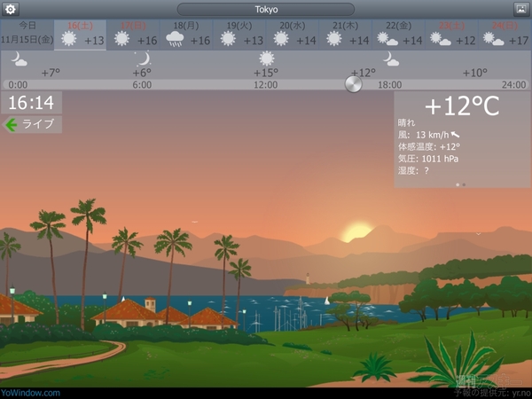This screenshot has width=532, height=399.
Task: Return to live with ライブ button
Action: [x=32, y=124]
